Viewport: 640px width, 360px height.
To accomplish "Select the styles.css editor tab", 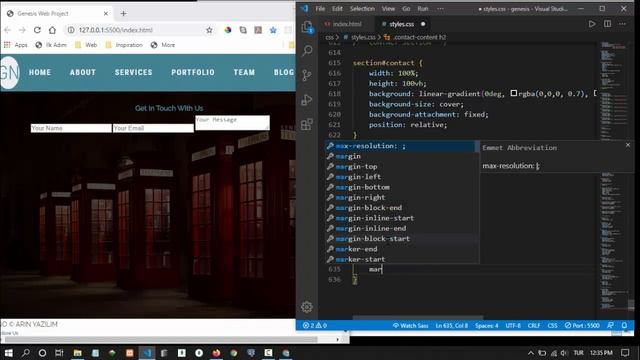I will pos(402,24).
